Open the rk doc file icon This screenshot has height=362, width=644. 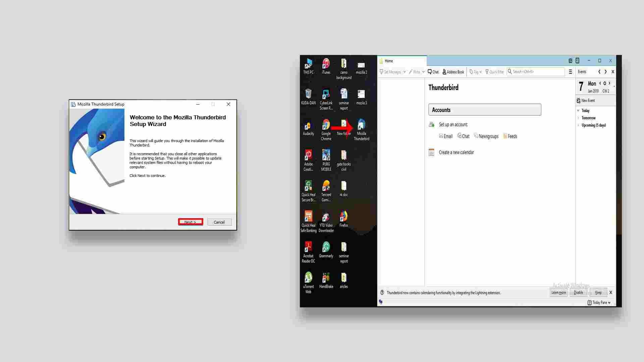click(x=344, y=189)
